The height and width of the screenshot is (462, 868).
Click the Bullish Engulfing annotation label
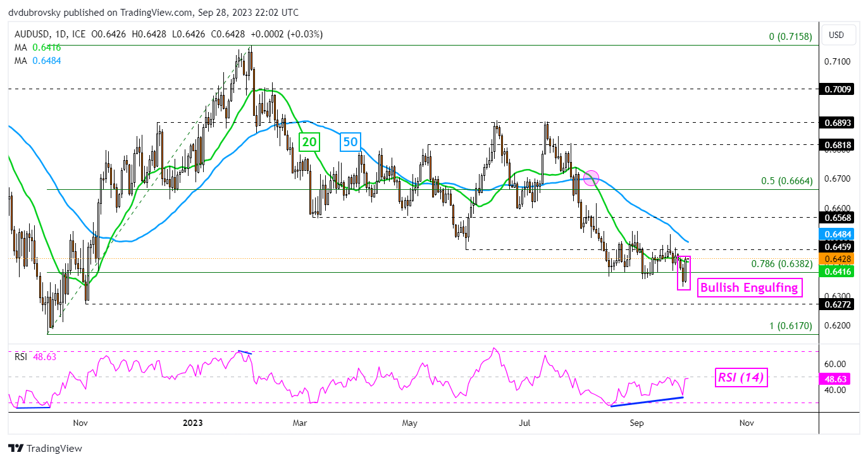click(x=750, y=288)
